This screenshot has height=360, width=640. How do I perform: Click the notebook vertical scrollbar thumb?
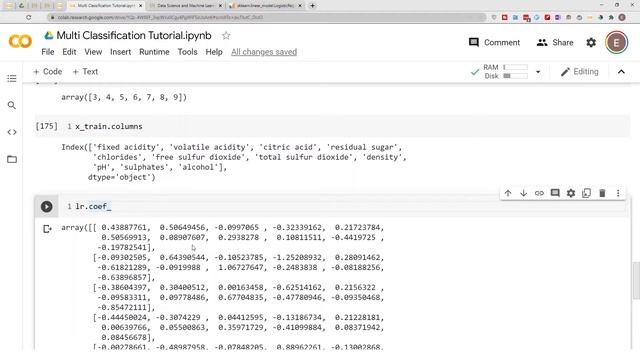[x=636, y=281]
